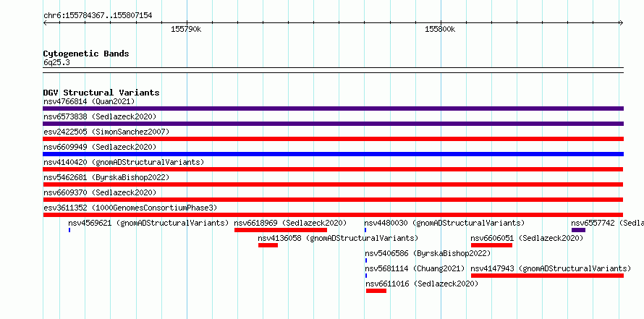Select the red bar under nsv6609370
This screenshot has height=319, width=644.
click(x=333, y=200)
